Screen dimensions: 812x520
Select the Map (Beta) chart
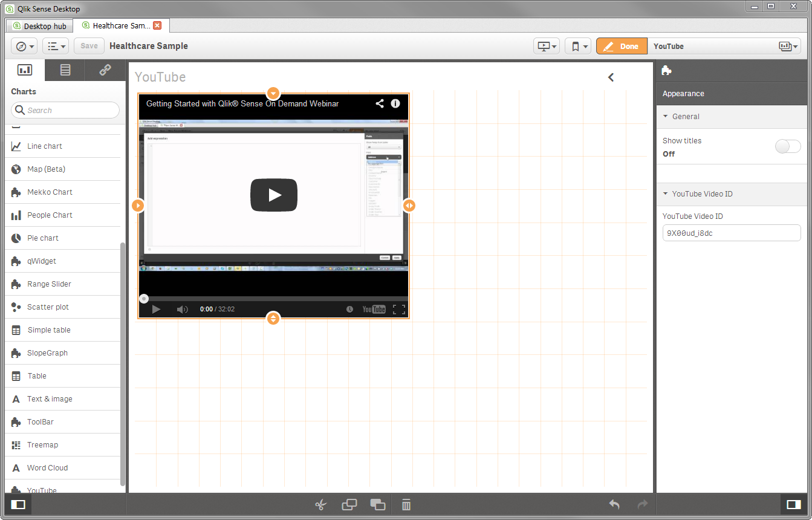[x=47, y=169]
